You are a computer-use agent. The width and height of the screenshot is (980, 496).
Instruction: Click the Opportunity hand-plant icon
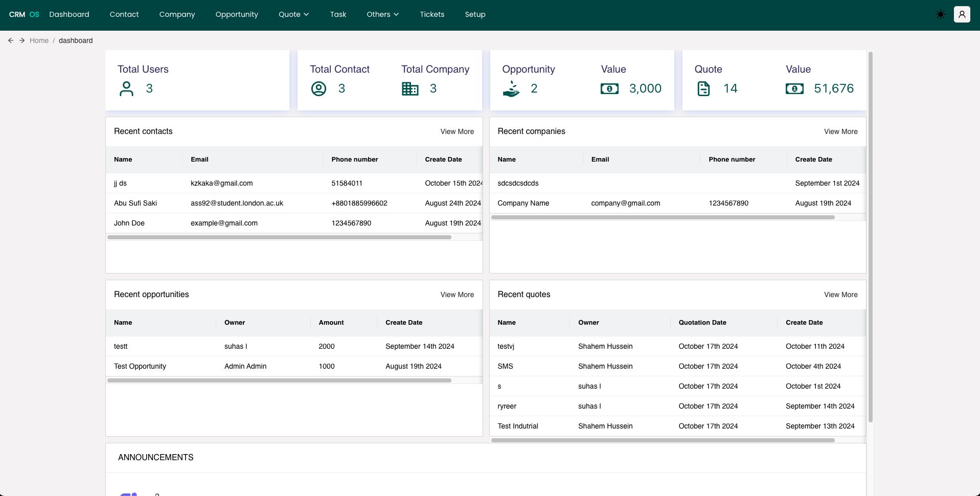coord(511,89)
